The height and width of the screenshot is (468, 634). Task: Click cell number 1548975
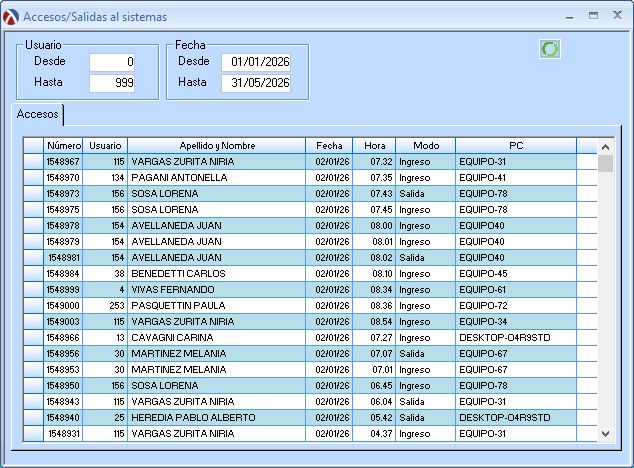coord(63,210)
